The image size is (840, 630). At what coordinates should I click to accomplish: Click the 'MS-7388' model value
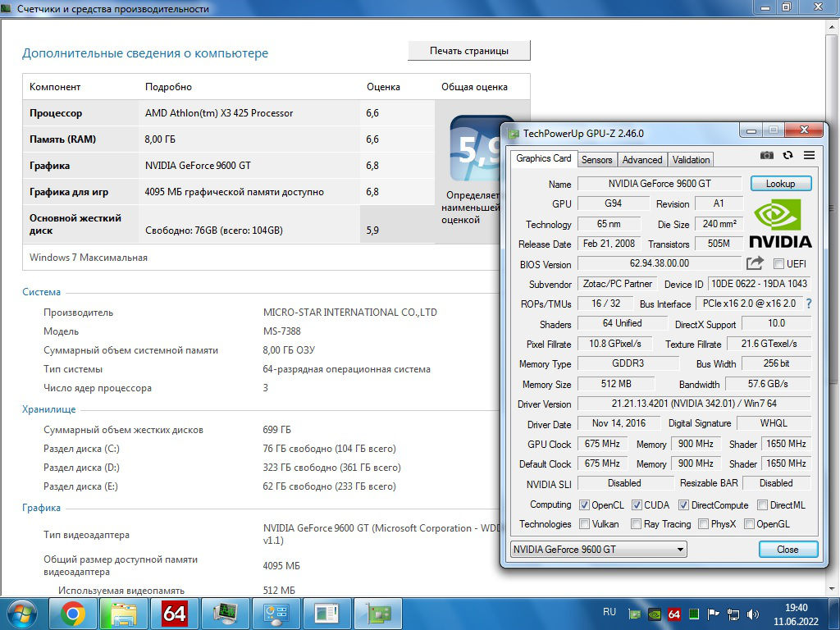(282, 331)
